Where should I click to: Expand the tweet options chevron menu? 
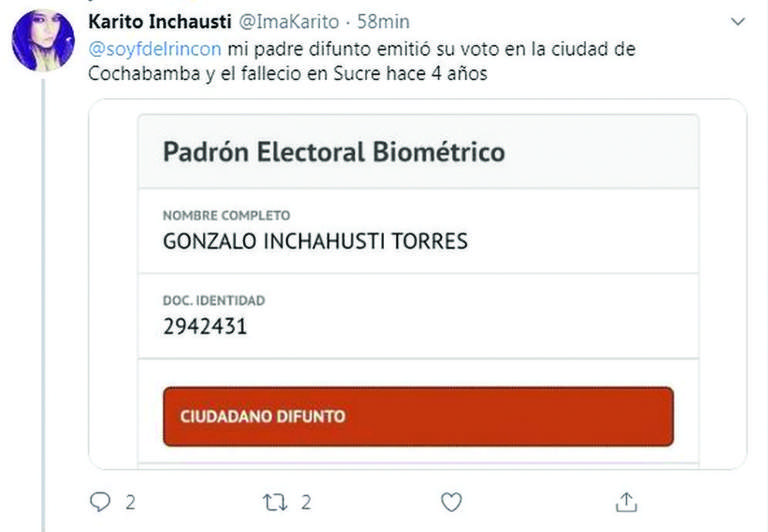pyautogui.click(x=738, y=21)
